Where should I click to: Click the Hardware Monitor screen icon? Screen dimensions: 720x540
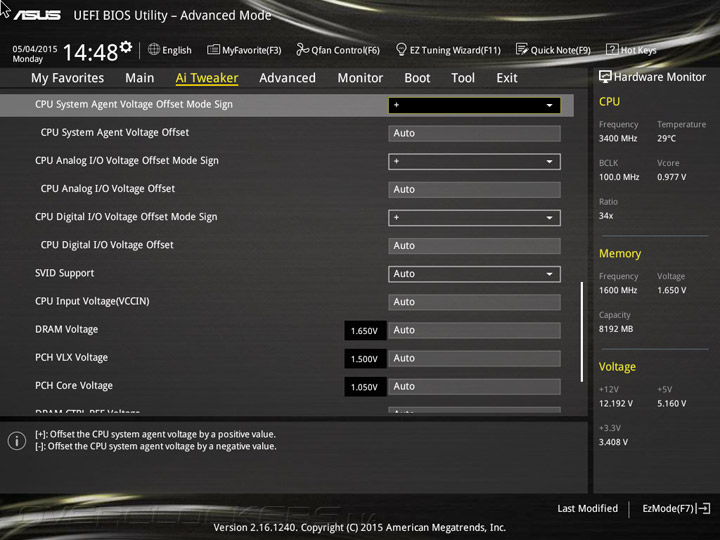[605, 77]
